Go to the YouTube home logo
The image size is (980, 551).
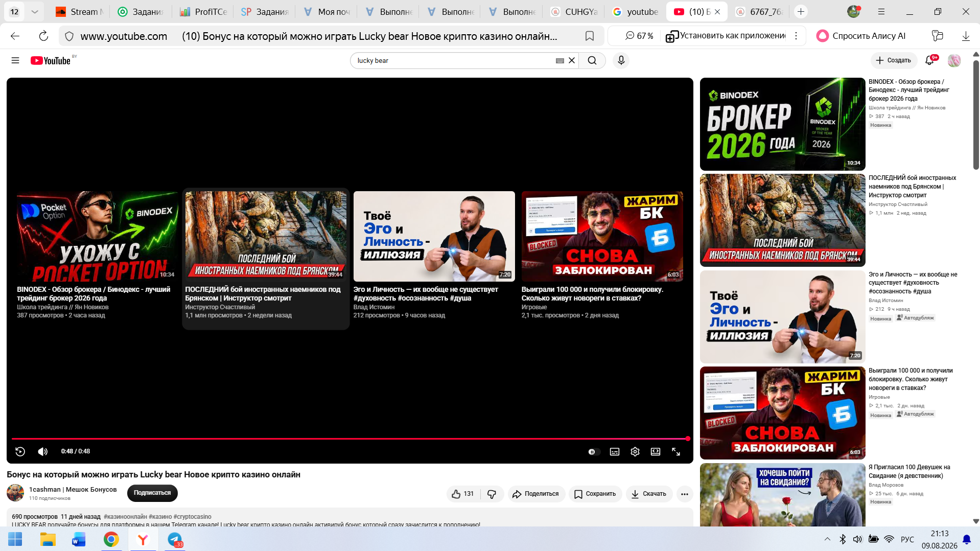50,61
